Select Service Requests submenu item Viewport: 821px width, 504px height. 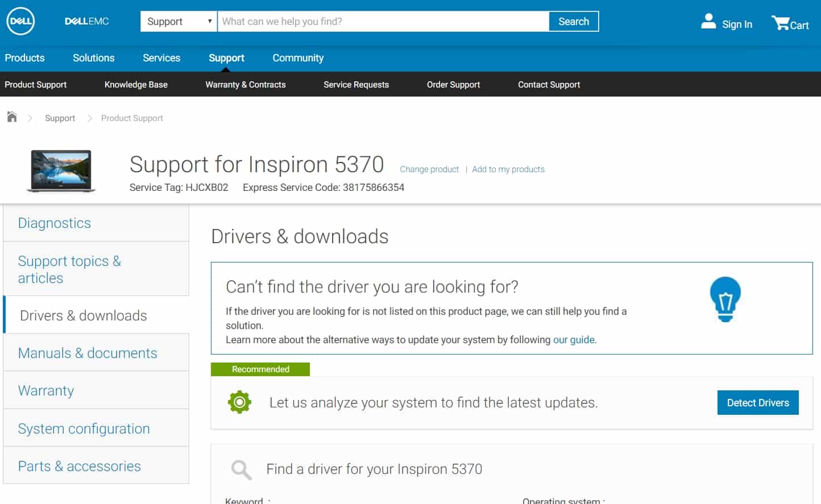pos(356,85)
